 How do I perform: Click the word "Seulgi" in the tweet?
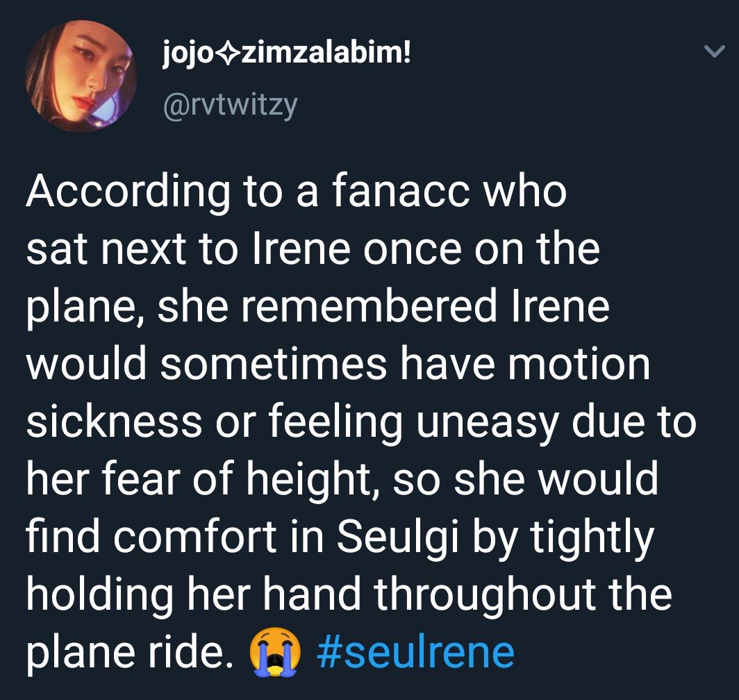coord(398,537)
